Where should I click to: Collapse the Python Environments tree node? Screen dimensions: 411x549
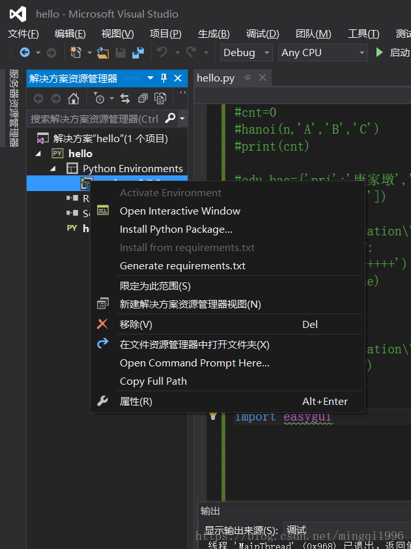pos(53,169)
